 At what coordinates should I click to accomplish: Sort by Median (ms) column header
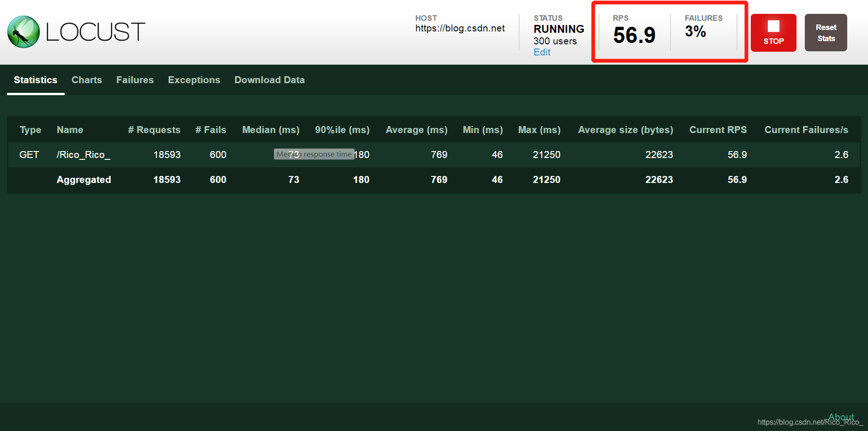(271, 130)
